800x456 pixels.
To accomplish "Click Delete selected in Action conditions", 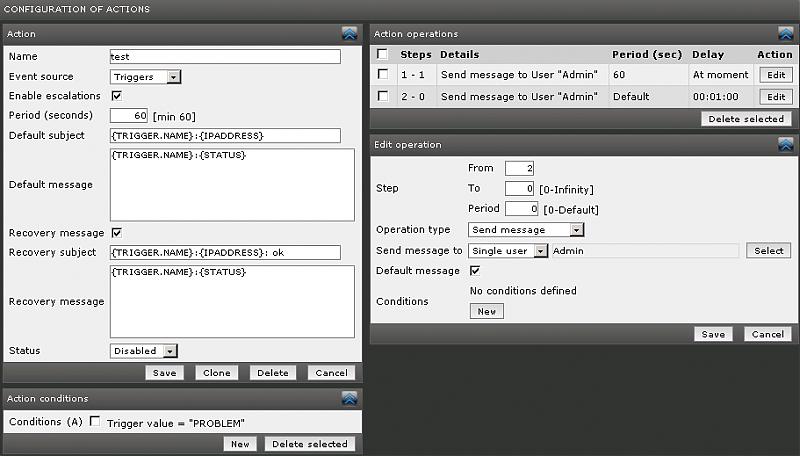I will coord(310,444).
